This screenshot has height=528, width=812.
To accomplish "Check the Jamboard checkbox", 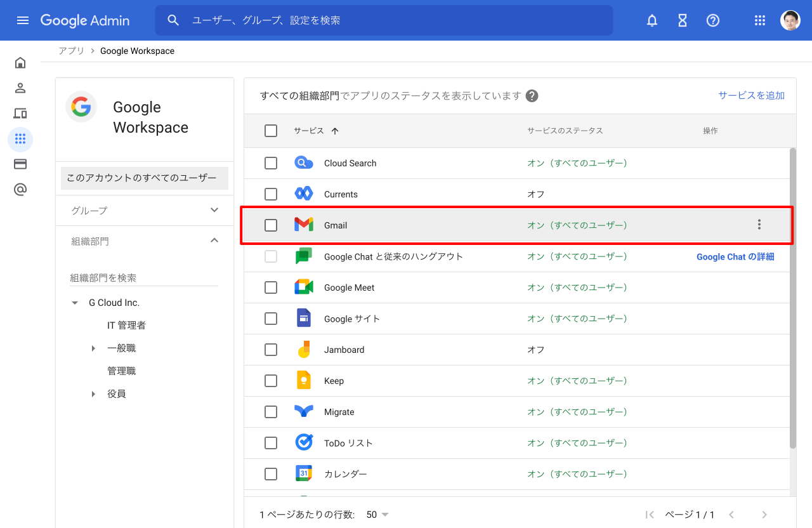I will point(271,350).
